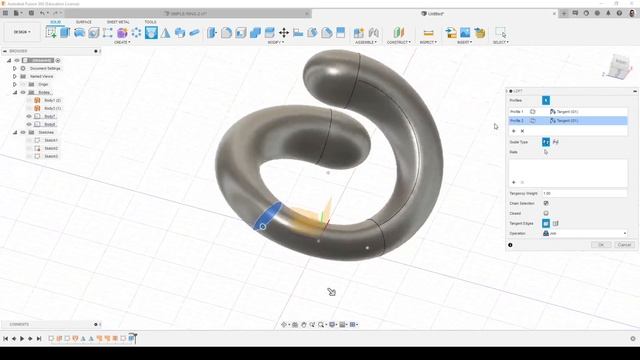Click the Insert Canvas image icon
Viewport: 640px width, 360px height.
pos(465,33)
